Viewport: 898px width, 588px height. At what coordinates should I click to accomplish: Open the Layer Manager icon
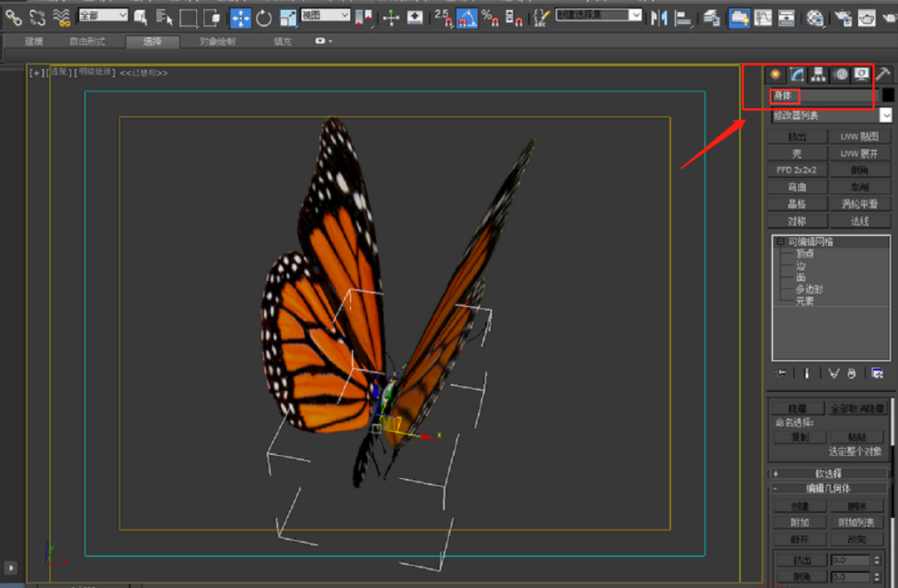click(711, 17)
